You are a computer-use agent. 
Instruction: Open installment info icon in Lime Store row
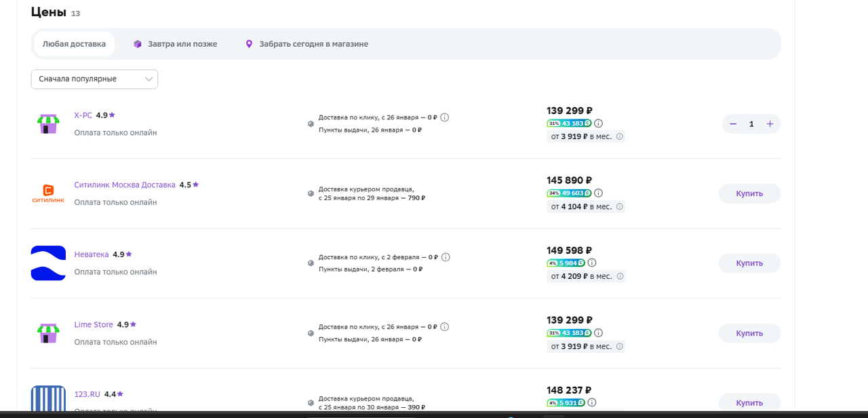pyautogui.click(x=619, y=346)
